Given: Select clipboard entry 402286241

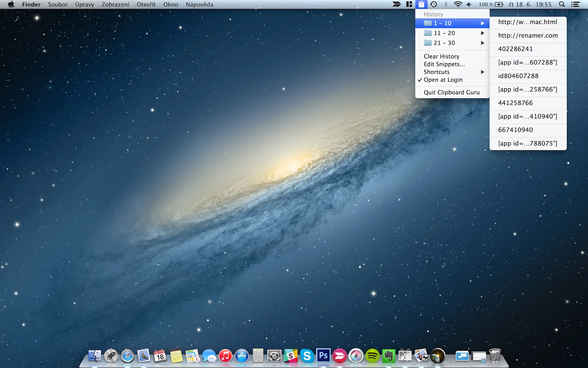Looking at the screenshot, I should 515,49.
